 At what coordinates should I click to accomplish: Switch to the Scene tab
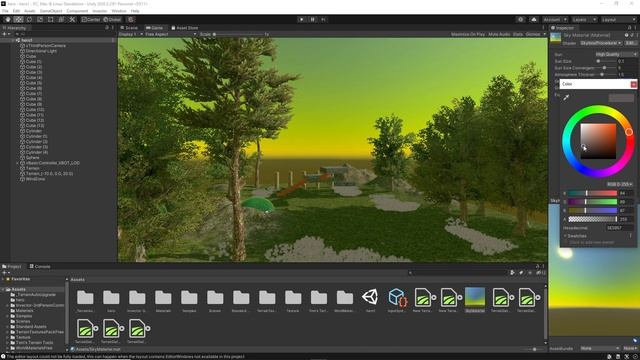click(129, 28)
